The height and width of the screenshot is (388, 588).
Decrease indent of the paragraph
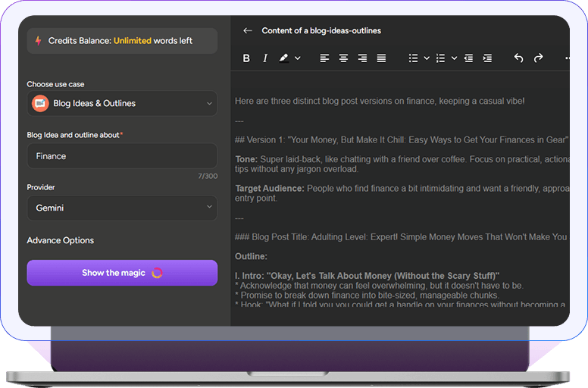click(x=468, y=58)
